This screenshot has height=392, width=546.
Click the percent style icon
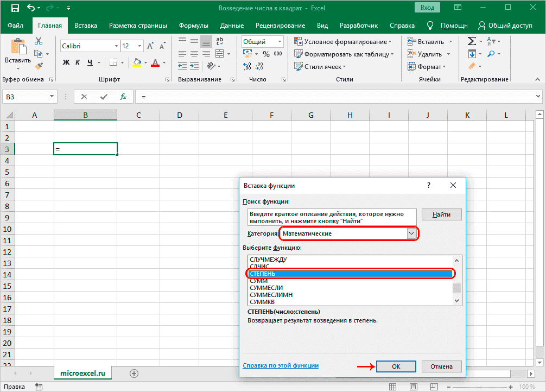(x=266, y=54)
